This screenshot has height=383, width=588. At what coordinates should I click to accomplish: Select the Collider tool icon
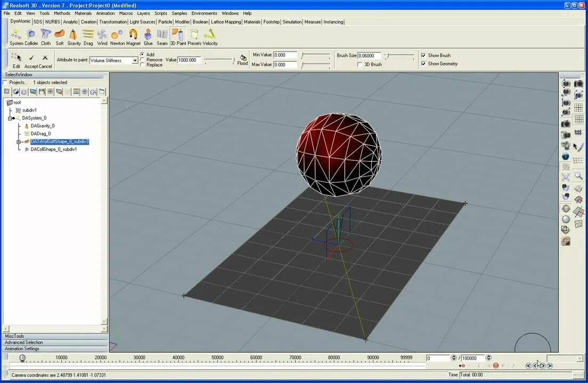coord(31,37)
